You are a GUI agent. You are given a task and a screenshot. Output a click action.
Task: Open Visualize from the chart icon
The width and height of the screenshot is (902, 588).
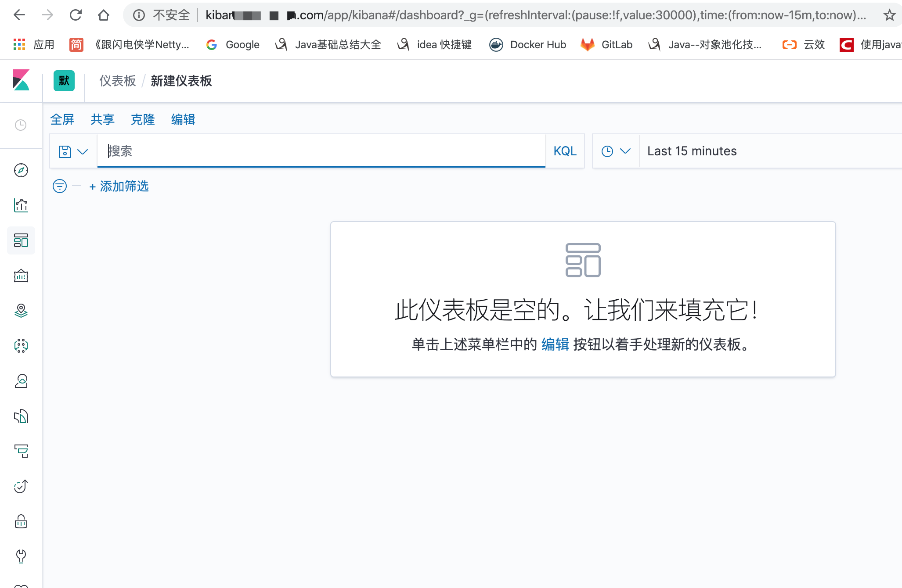coord(21,205)
